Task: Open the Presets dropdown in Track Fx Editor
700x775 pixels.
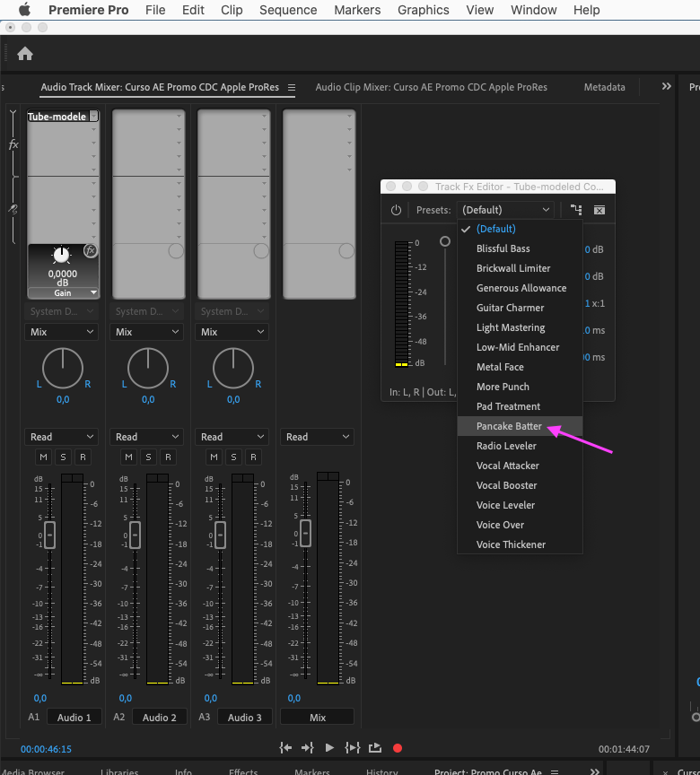Action: [506, 210]
